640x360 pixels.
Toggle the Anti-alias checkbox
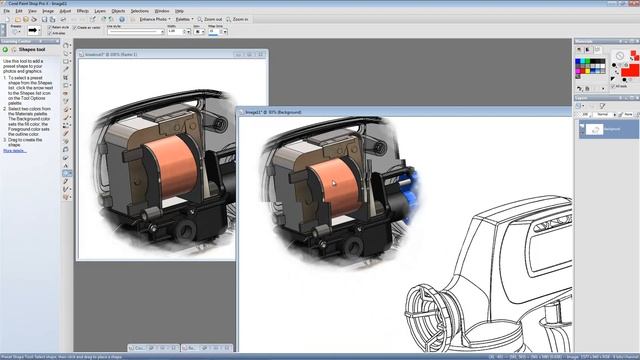tap(49, 33)
